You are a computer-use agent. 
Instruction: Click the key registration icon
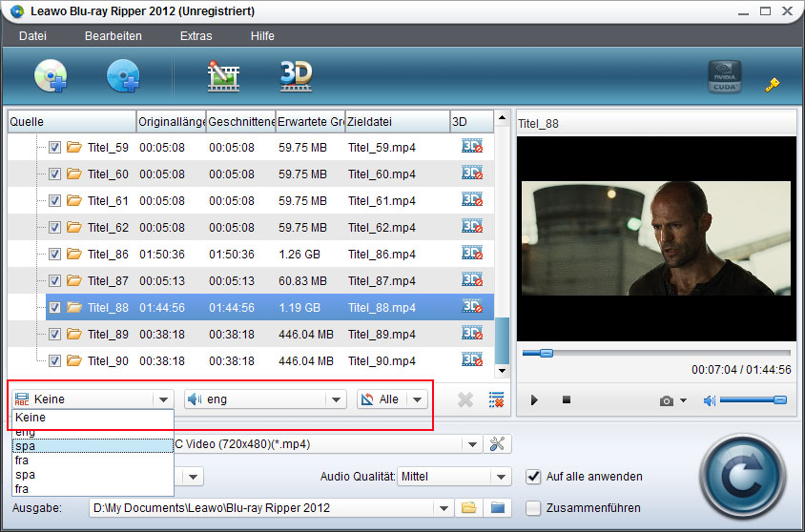pyautogui.click(x=773, y=85)
